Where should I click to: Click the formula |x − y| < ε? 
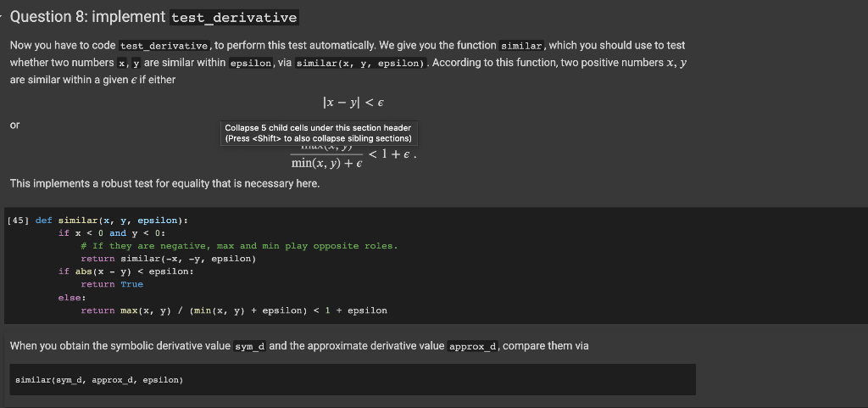tap(352, 103)
